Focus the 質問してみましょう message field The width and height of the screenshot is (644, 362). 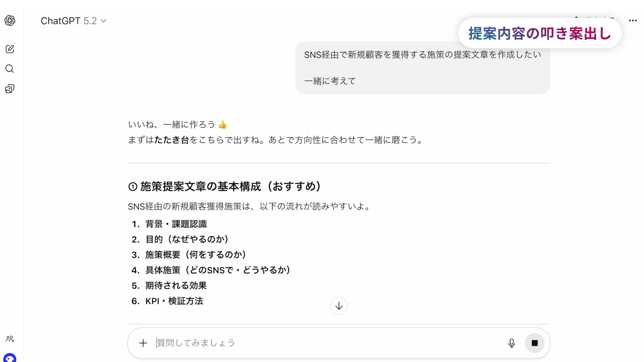tap(325, 343)
